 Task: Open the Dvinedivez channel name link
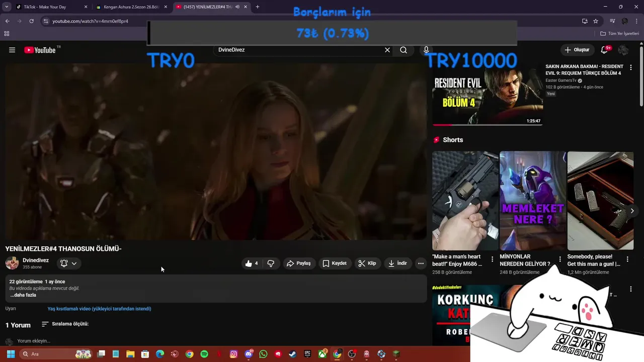pyautogui.click(x=36, y=260)
